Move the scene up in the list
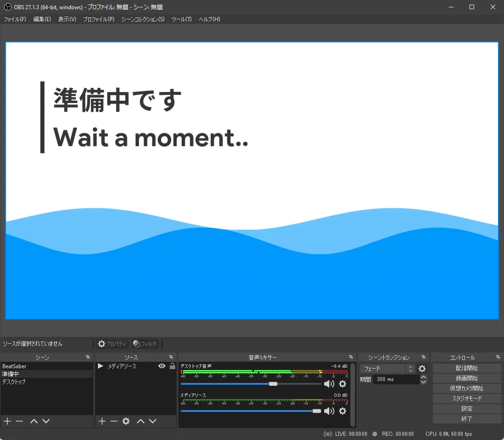The image size is (504, 440). click(34, 421)
